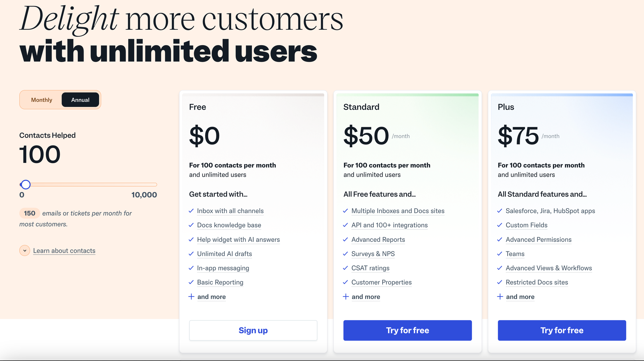Switch billing to Monthly
Viewport: 644px width, 361px height.
42,100
